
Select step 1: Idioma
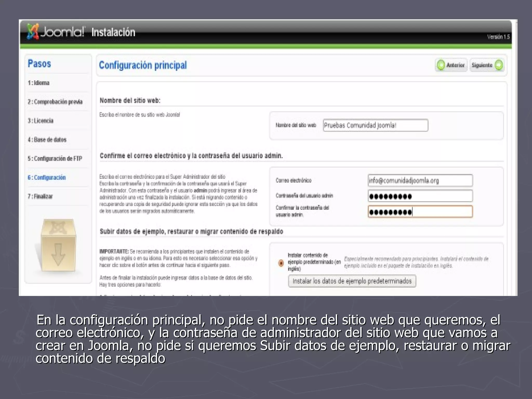(x=38, y=83)
